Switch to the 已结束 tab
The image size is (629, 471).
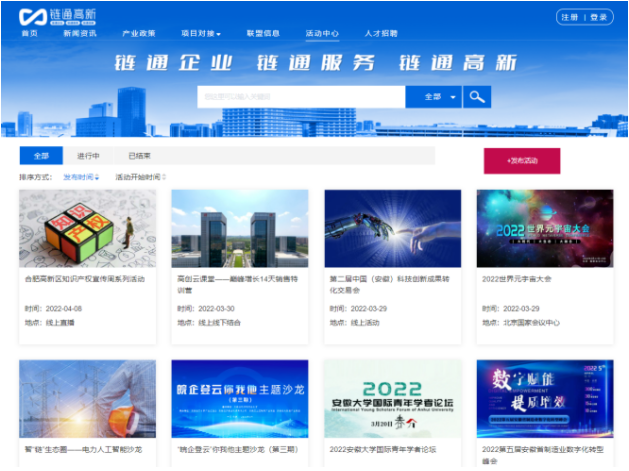click(x=139, y=156)
